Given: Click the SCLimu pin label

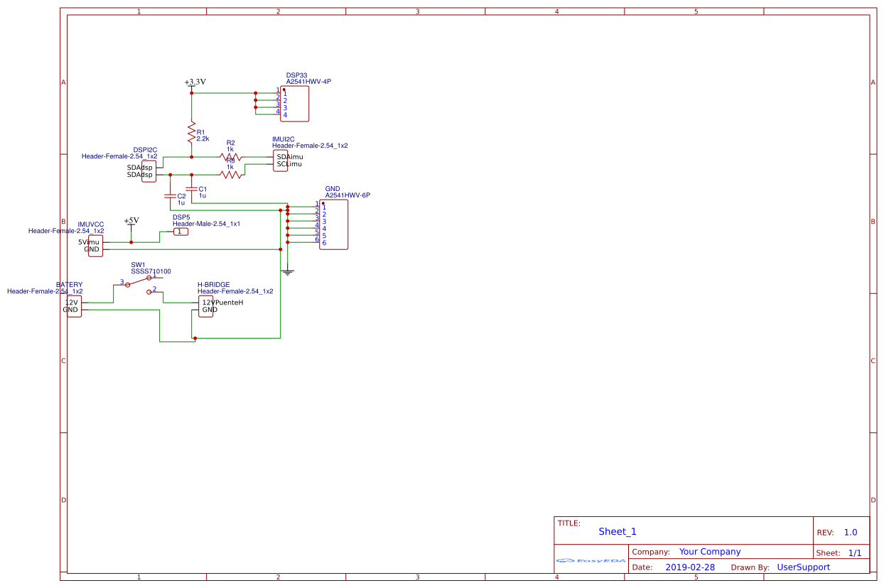Looking at the screenshot, I should [289, 164].
